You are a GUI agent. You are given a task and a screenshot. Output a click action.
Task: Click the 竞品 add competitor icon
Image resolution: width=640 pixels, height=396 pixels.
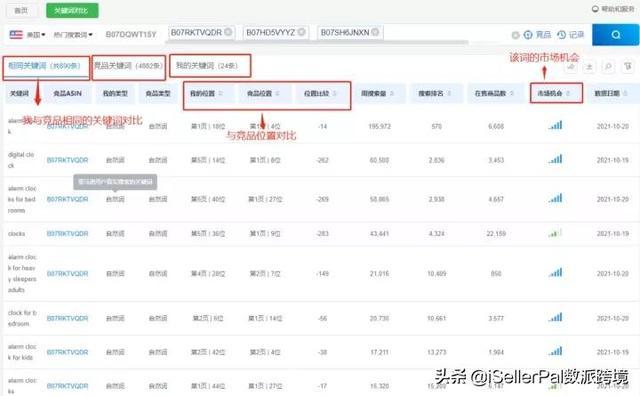tap(528, 35)
